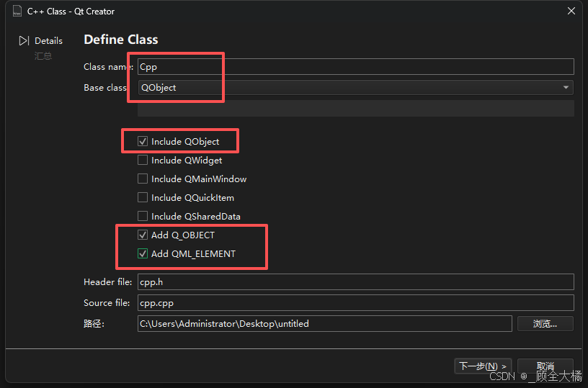The width and height of the screenshot is (588, 388).
Task: Tick the Include QSharedData checkbox
Action: click(143, 216)
